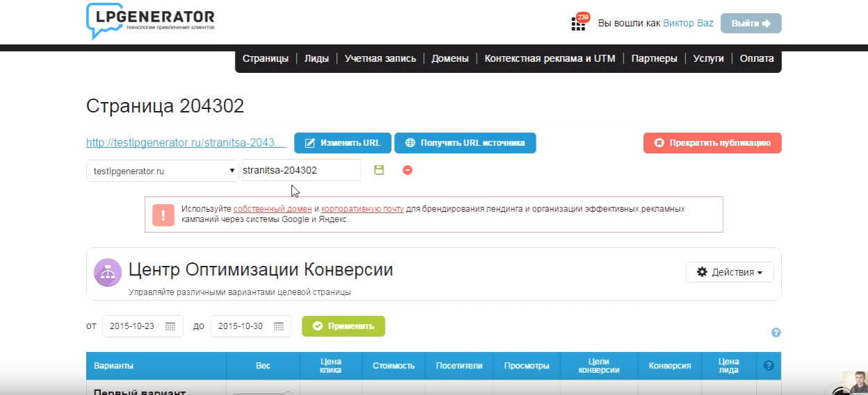The width and height of the screenshot is (868, 395).
Task: Click the LPgenerator logo
Action: pyautogui.click(x=150, y=21)
